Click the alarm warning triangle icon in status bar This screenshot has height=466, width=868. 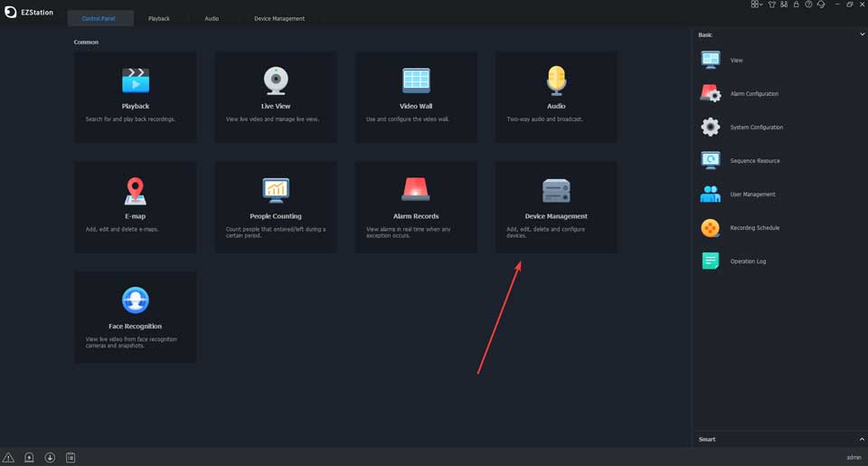click(x=9, y=458)
